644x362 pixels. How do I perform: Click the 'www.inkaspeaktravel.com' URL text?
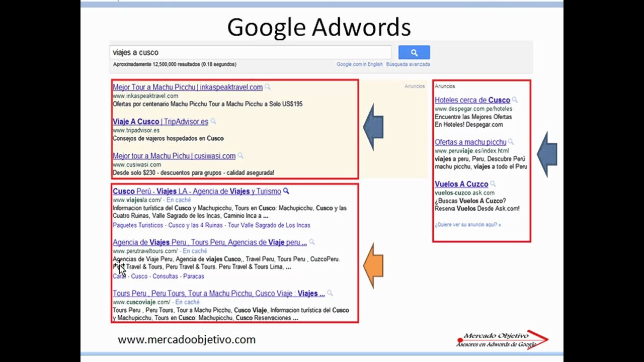point(145,96)
